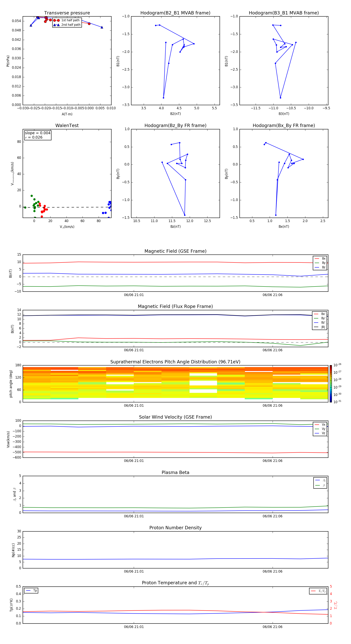This screenshot has height=644, width=351.
Task: Click 'Vx' legend entry in velocity plot
Action: click(320, 424)
